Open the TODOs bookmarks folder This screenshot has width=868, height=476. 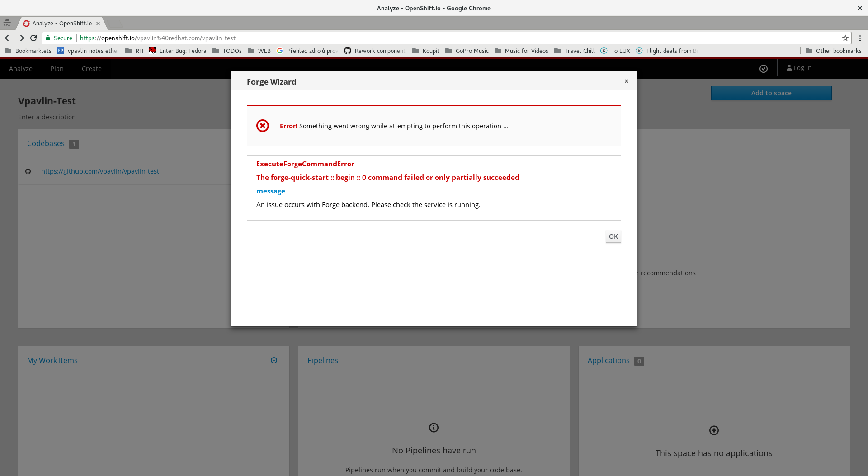(231, 51)
